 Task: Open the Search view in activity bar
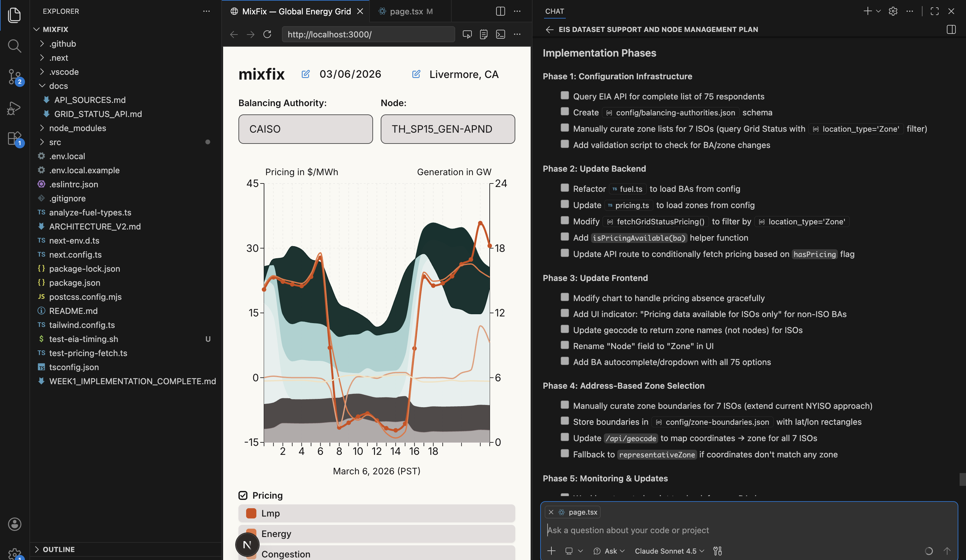click(x=14, y=46)
